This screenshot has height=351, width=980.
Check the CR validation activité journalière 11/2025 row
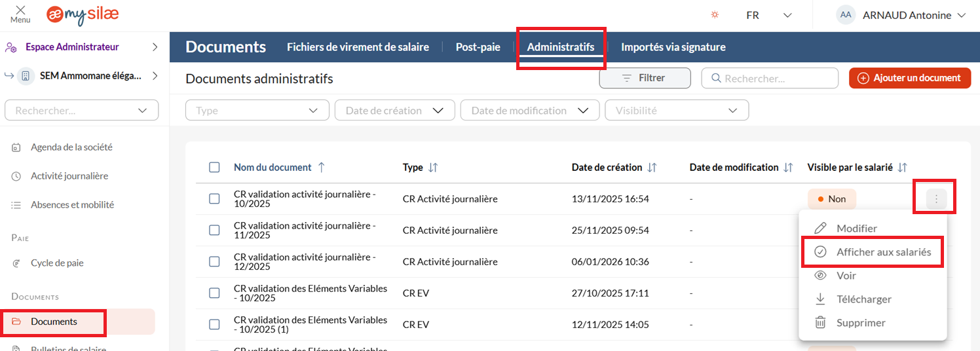click(214, 231)
